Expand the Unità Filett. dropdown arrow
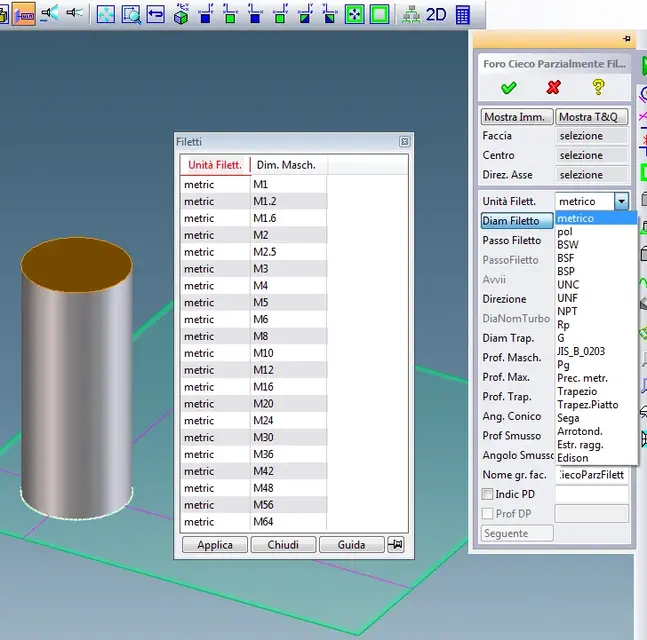 pos(621,201)
